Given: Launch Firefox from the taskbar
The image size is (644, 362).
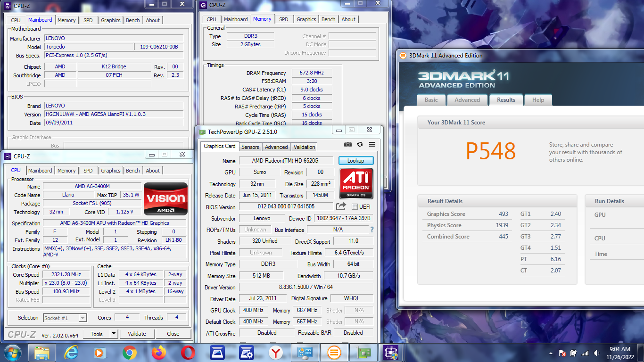Looking at the screenshot, I should pos(159,353).
